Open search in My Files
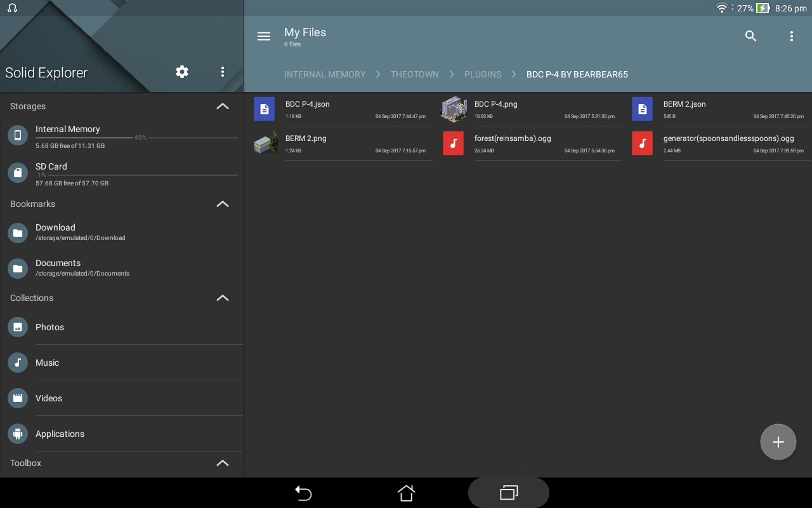Image resolution: width=812 pixels, height=508 pixels. point(750,36)
